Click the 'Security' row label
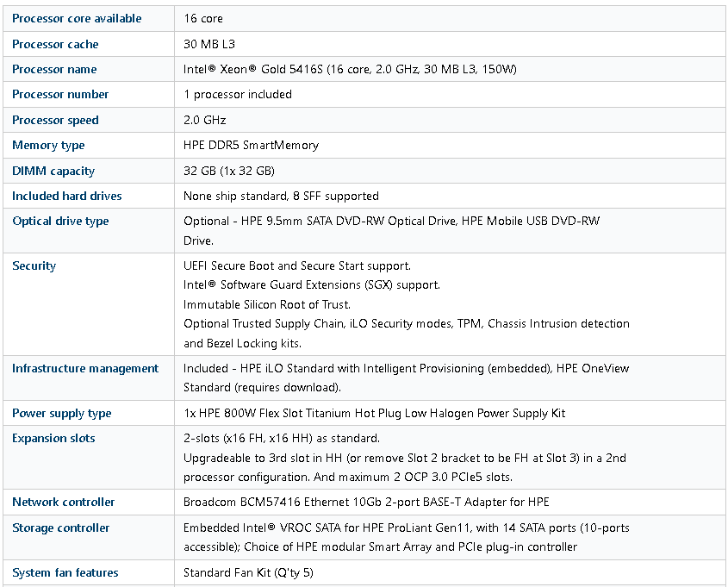Viewport: 728px width, 587px height. tap(34, 266)
